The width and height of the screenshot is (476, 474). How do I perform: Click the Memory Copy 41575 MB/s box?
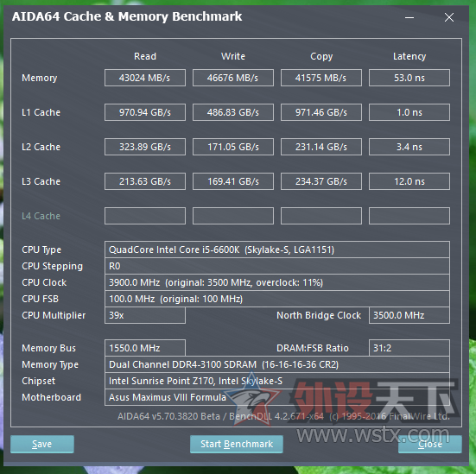click(x=321, y=78)
